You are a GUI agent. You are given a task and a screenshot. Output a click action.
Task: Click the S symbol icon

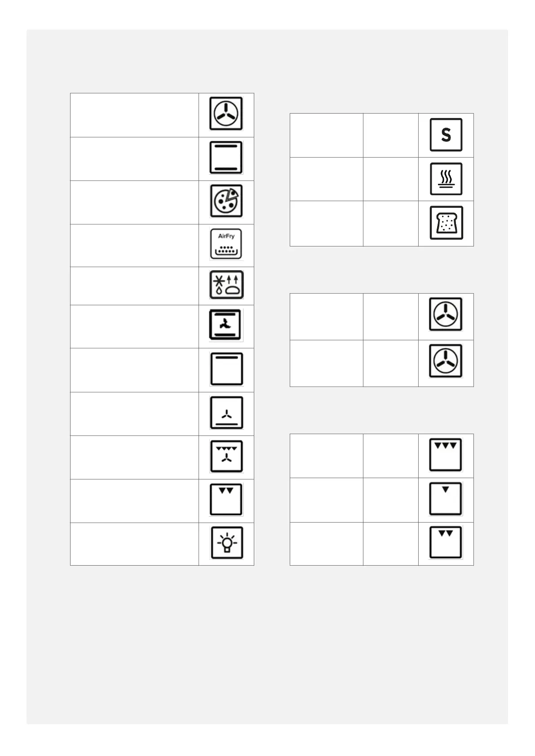(446, 135)
